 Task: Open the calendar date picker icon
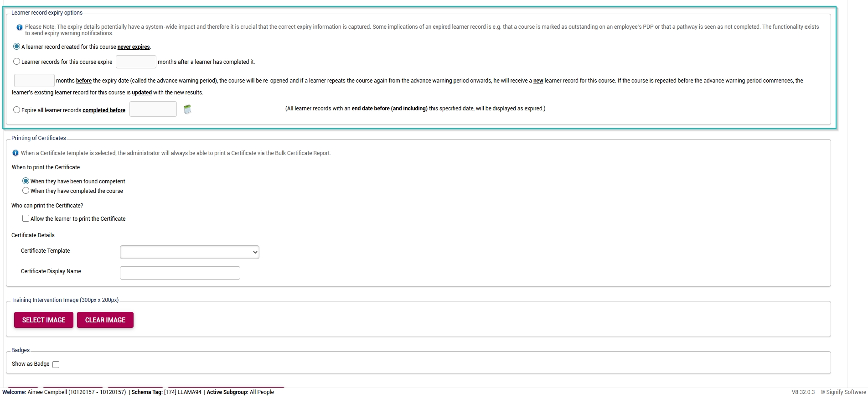point(187,109)
